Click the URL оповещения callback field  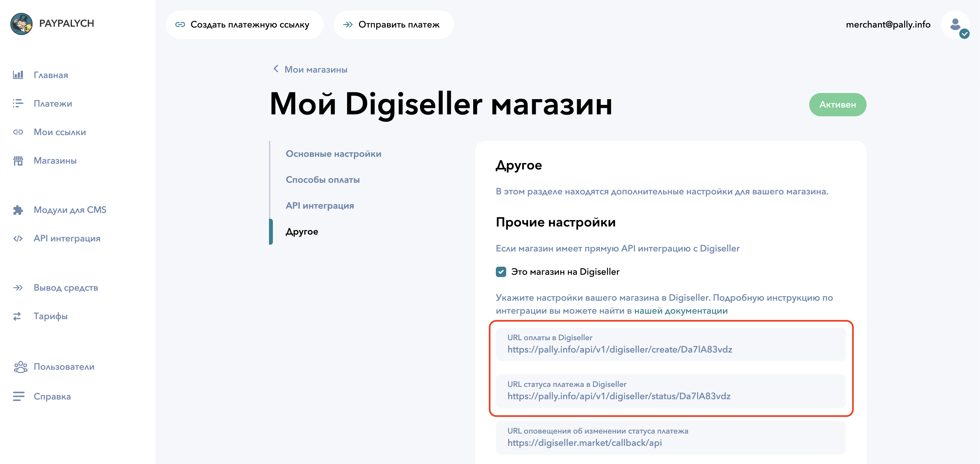click(670, 438)
